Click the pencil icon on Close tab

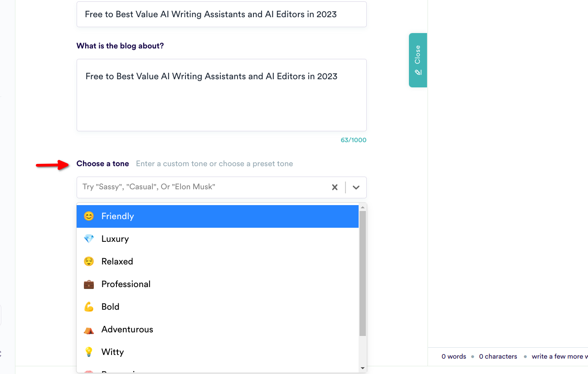pyautogui.click(x=418, y=72)
